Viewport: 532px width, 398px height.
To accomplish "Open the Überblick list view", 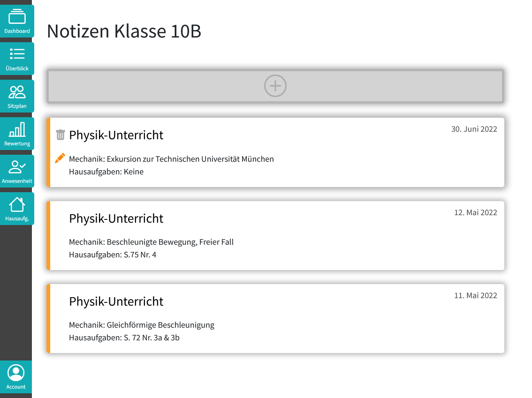I will point(17,59).
